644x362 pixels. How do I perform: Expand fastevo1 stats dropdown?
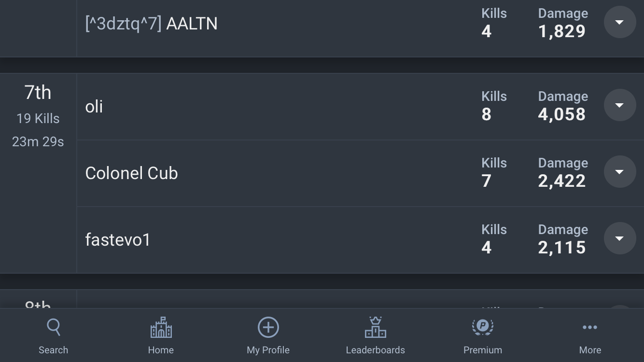point(620,238)
